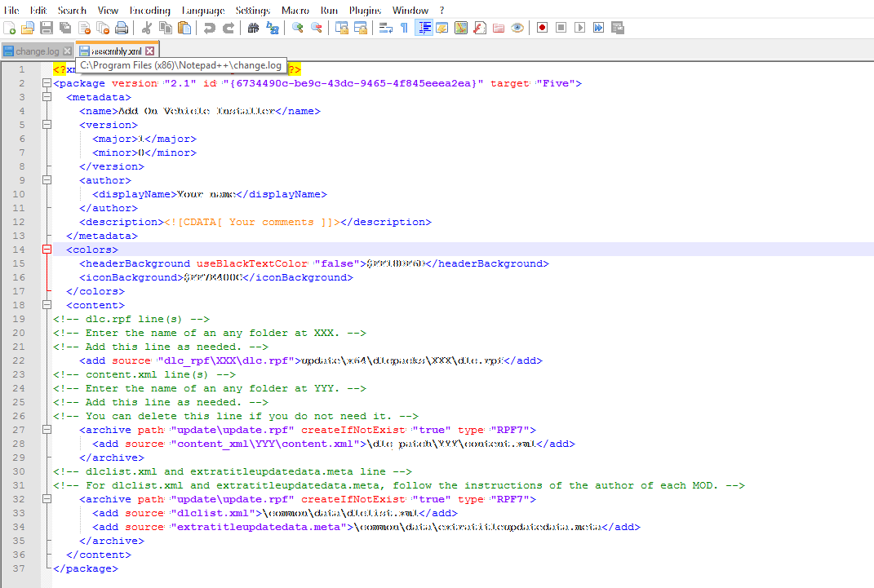
Task: Click line number 25 in the margin
Action: pyautogui.click(x=20, y=402)
